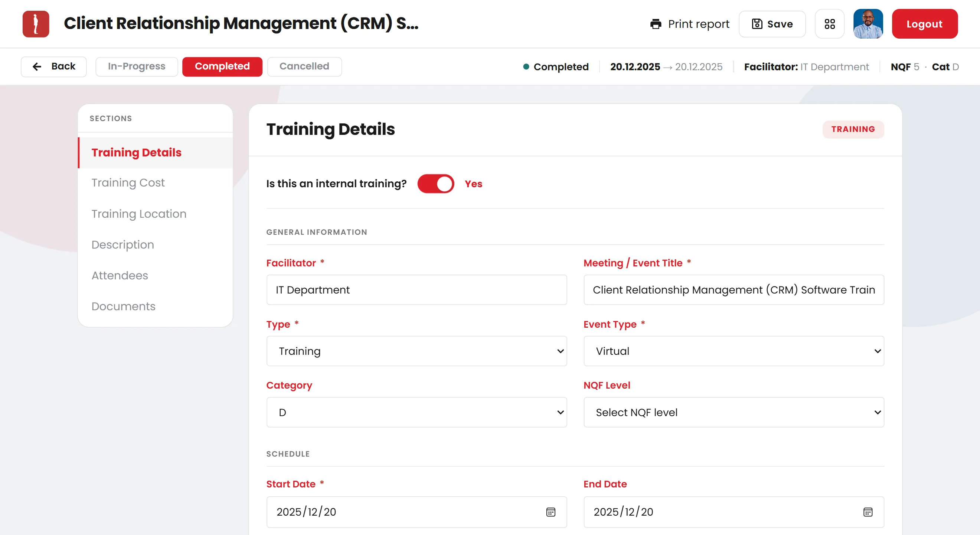Click the 'Yes' label beside toggle
This screenshot has width=980, height=535.
[473, 184]
